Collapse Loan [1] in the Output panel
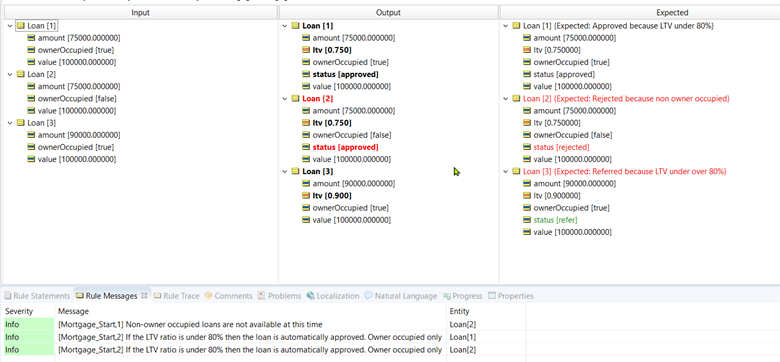Screen dimensions: 780x362 (x=285, y=26)
